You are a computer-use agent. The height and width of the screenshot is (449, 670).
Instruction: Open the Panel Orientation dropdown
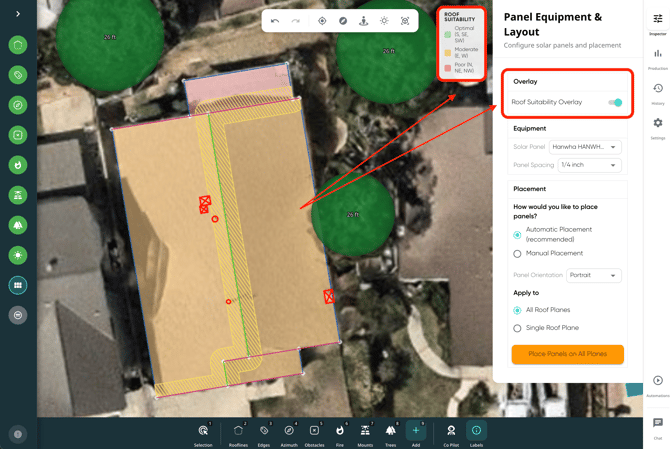(593, 275)
